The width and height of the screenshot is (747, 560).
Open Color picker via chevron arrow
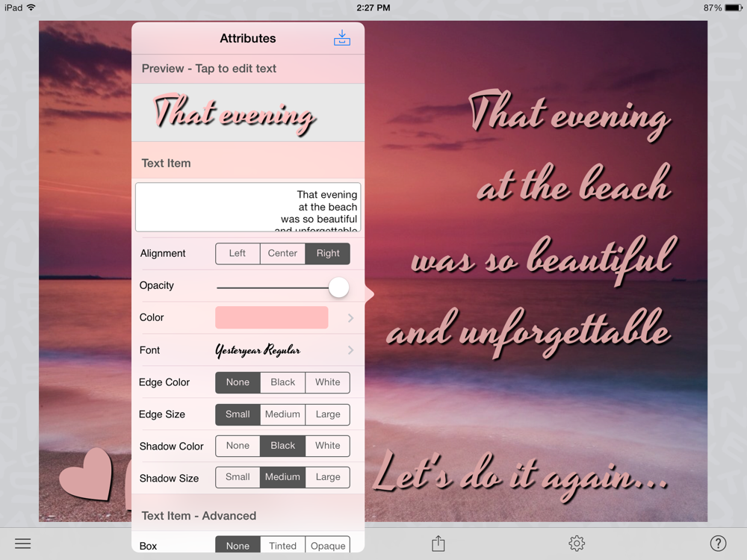coord(350,317)
